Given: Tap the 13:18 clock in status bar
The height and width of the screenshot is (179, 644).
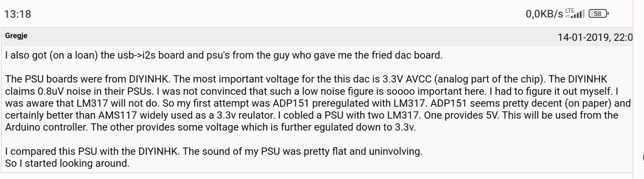Looking at the screenshot, I should [18, 14].
